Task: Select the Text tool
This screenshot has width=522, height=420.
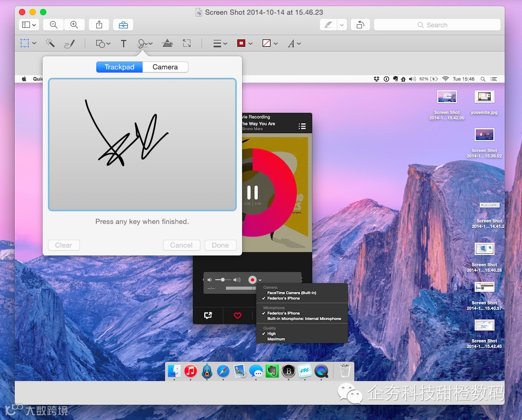Action: 124,44
